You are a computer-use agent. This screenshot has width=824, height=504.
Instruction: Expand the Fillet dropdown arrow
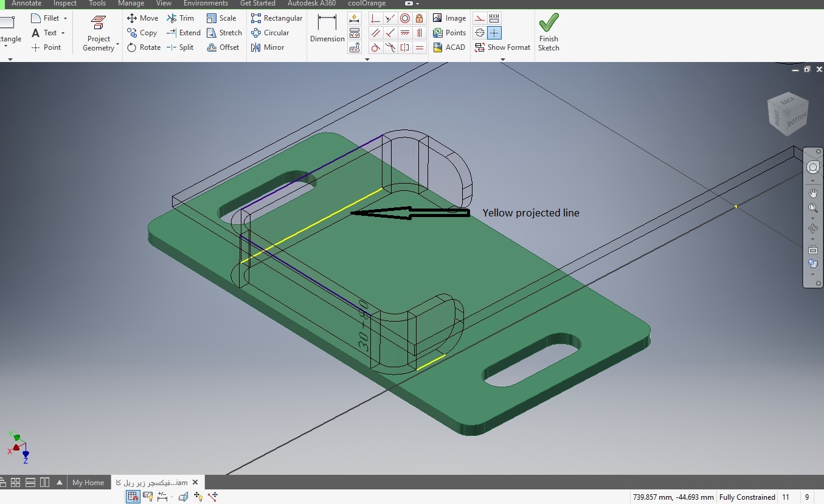tap(65, 18)
